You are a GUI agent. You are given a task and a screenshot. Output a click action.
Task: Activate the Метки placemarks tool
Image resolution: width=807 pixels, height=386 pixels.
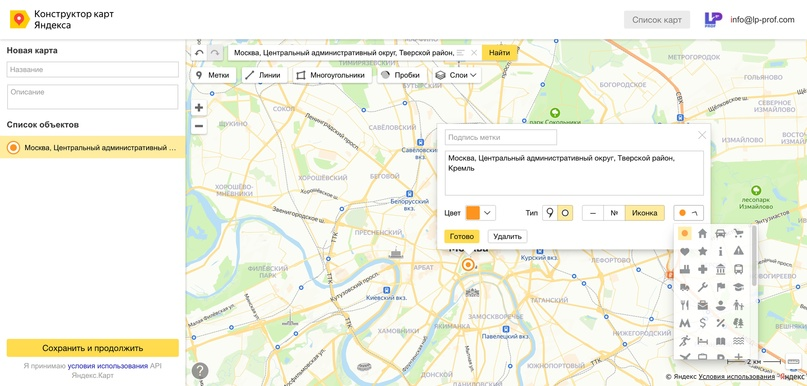point(213,75)
